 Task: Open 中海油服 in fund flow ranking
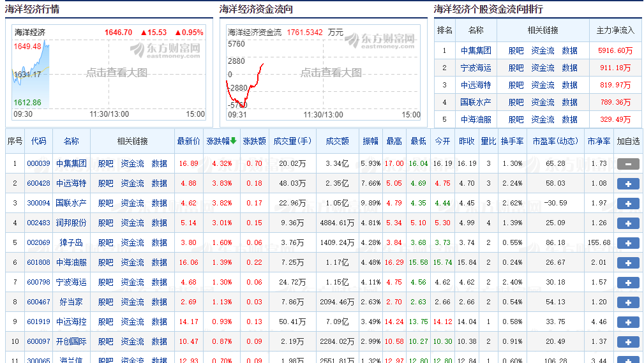476,119
